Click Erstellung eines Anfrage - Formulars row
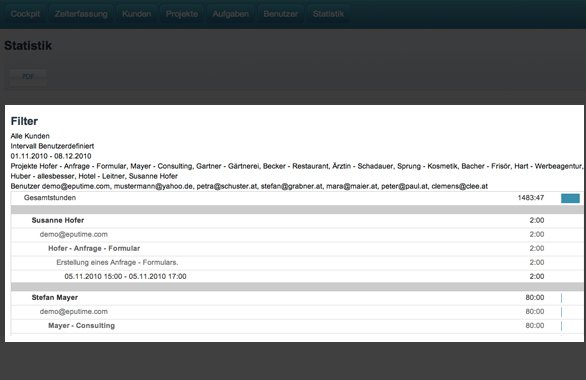 [297, 262]
